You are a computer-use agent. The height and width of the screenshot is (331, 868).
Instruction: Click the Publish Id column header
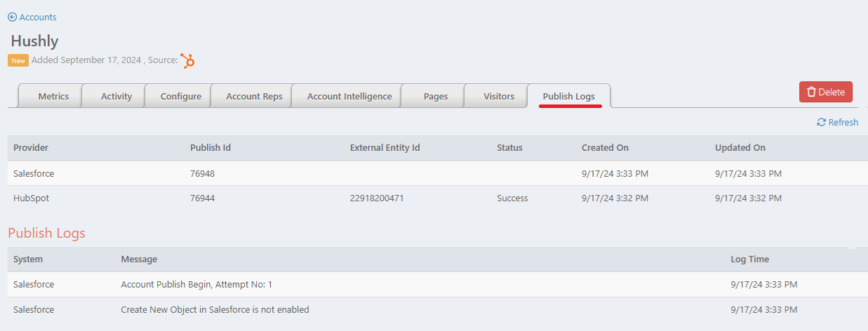[x=211, y=148]
